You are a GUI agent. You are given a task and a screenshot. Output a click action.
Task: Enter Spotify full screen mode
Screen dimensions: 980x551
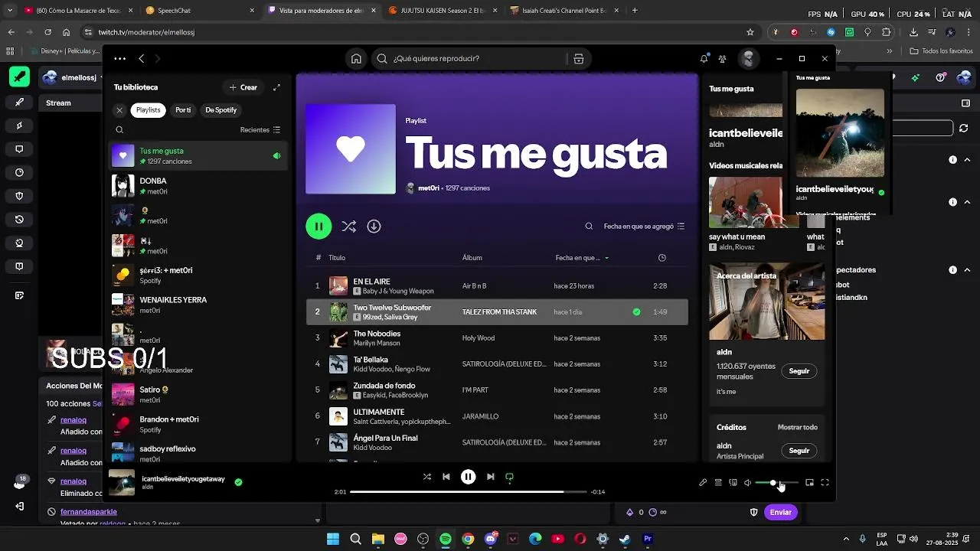[x=825, y=483]
